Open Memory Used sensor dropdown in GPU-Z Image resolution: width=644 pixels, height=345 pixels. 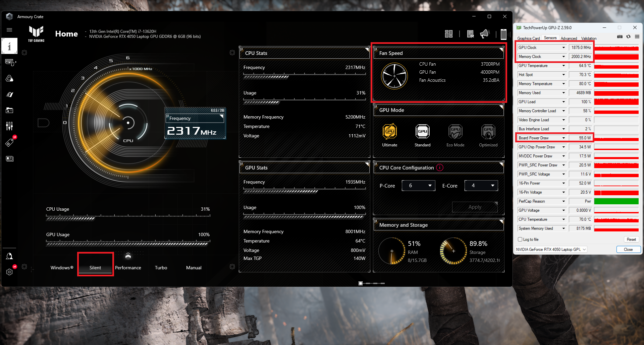tap(563, 93)
